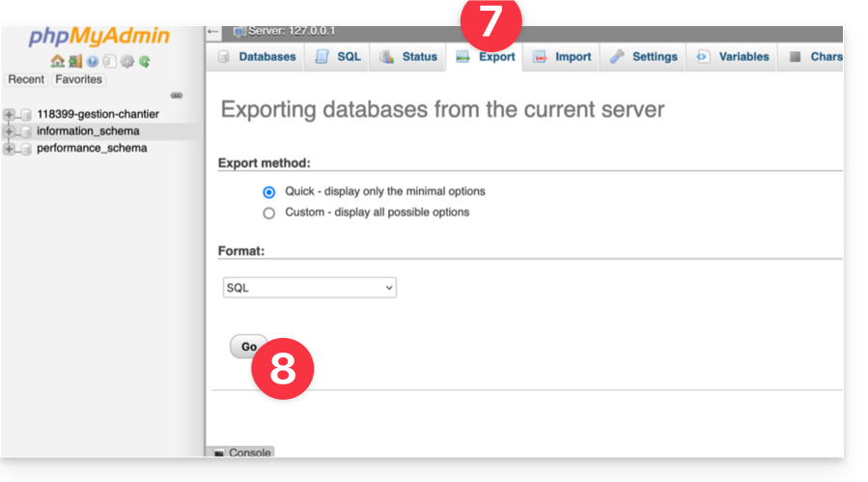
Task: Click the Log out door icon
Action: [x=74, y=61]
